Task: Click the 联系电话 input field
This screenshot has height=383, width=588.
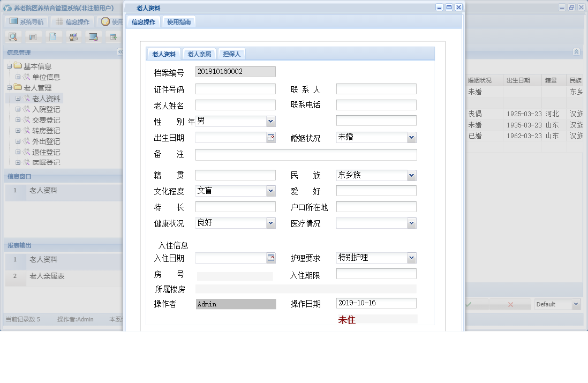Action: [x=375, y=105]
